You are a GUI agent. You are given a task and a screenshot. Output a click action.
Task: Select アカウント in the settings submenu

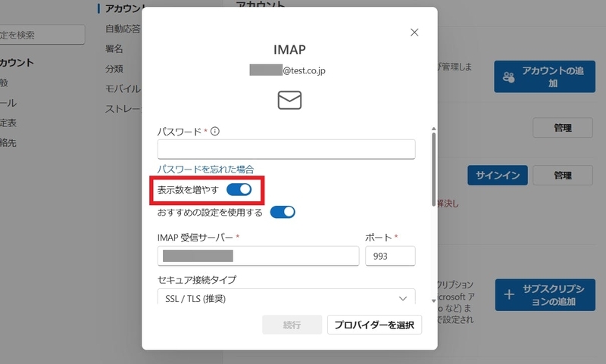tap(123, 8)
